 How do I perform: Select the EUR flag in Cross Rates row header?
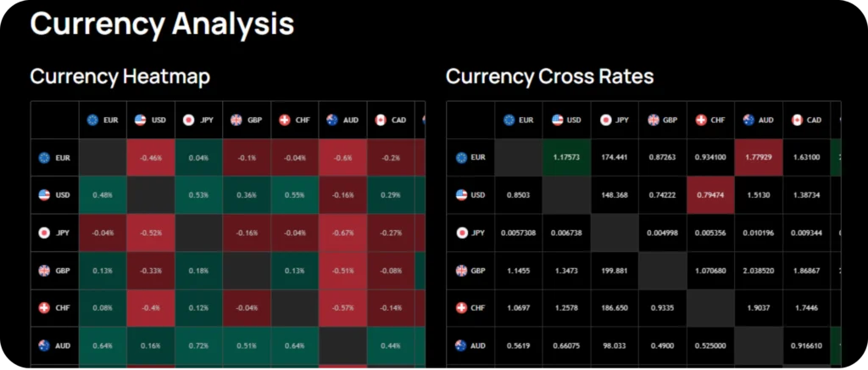[461, 158]
